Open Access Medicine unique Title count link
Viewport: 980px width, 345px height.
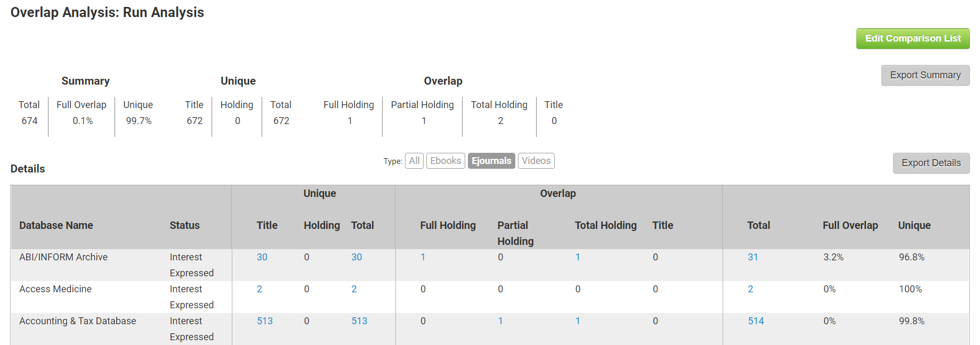click(260, 289)
